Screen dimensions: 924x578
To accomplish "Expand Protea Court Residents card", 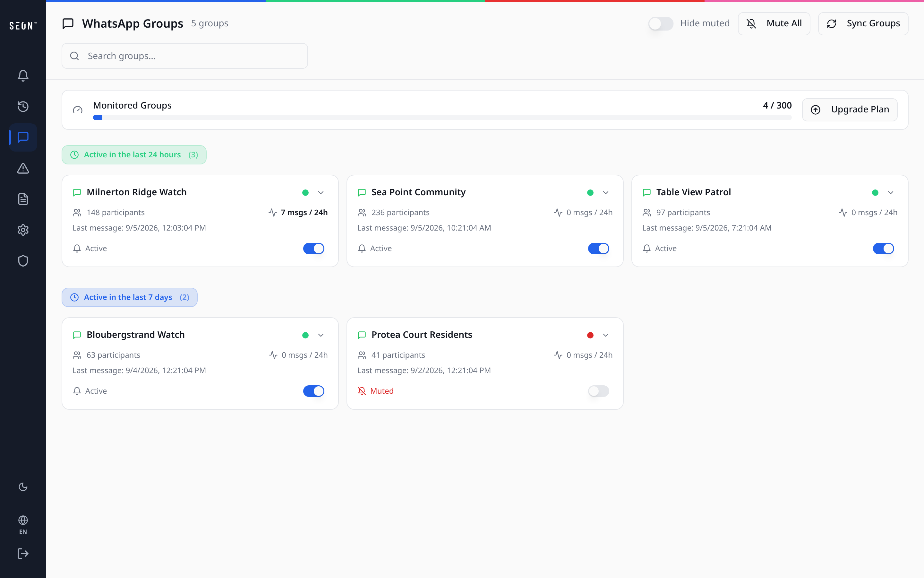I will (x=605, y=335).
